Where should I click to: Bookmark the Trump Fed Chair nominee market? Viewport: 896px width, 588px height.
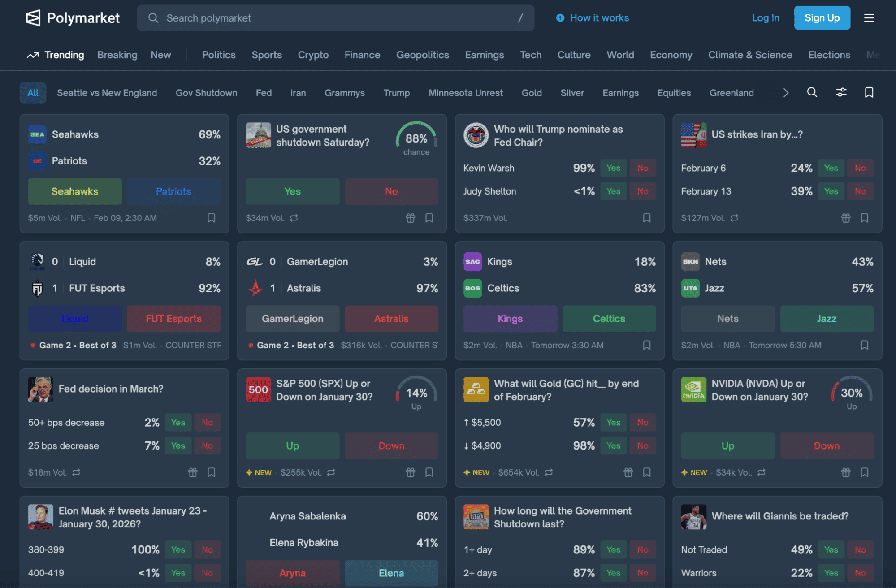646,218
